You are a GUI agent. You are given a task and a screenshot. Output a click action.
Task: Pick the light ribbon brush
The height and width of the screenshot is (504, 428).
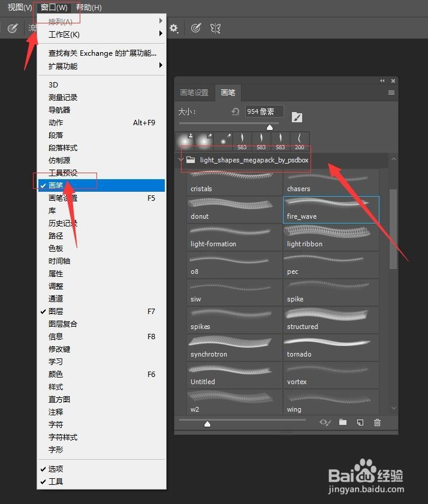(x=331, y=237)
